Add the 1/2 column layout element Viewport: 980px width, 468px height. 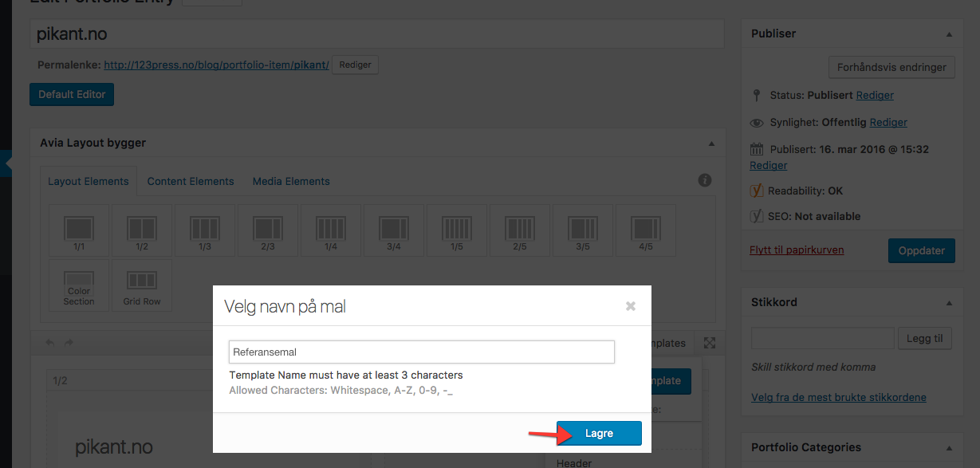pyautogui.click(x=142, y=230)
